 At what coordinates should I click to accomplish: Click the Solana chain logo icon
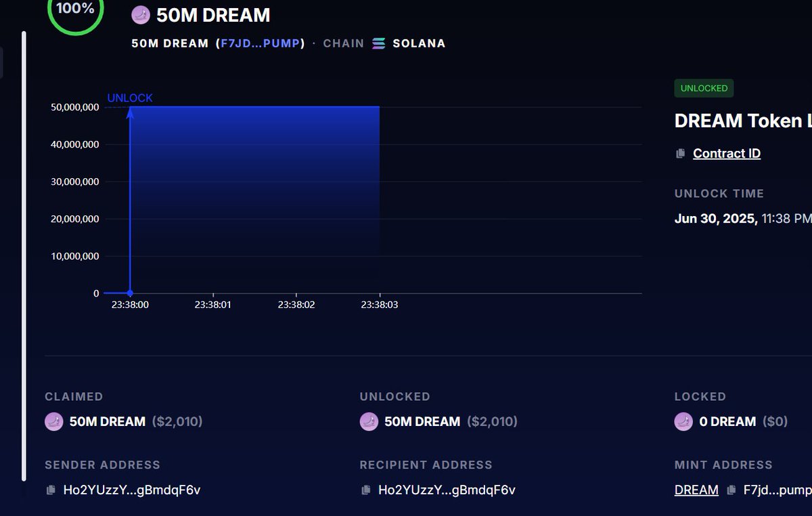tap(379, 43)
